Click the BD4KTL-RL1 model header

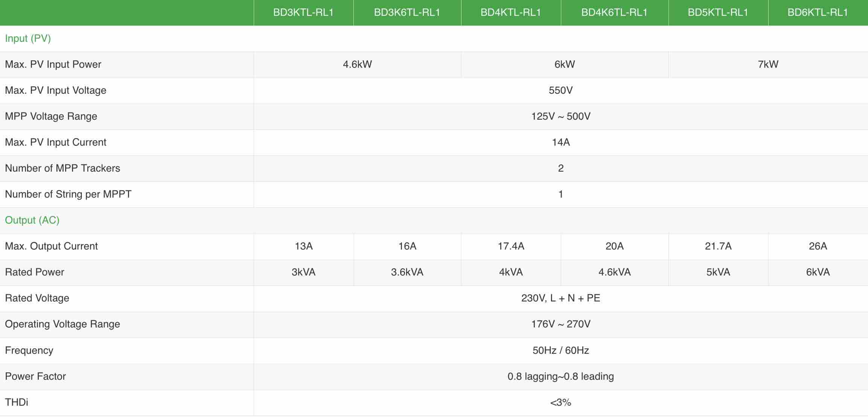click(511, 12)
